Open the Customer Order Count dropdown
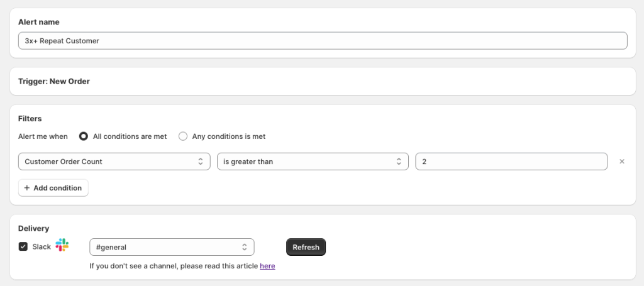644x286 pixels. click(114, 162)
